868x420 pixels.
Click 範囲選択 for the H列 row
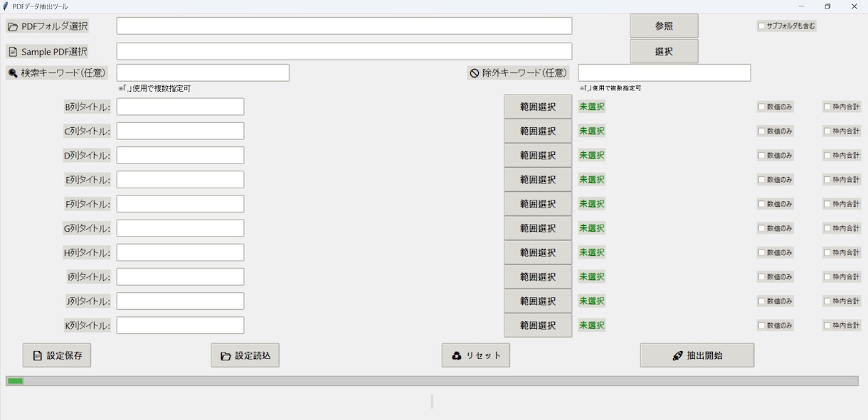click(538, 252)
